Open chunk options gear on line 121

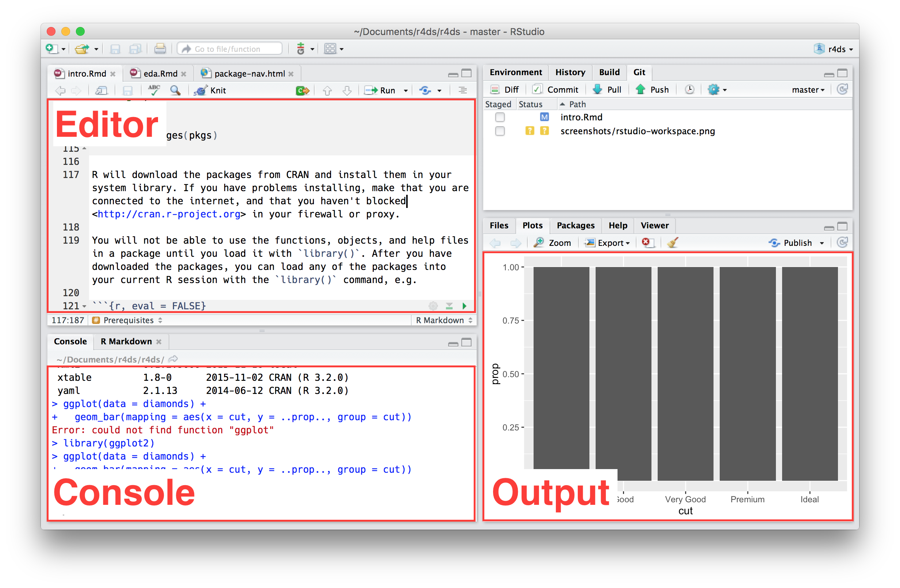(x=433, y=306)
